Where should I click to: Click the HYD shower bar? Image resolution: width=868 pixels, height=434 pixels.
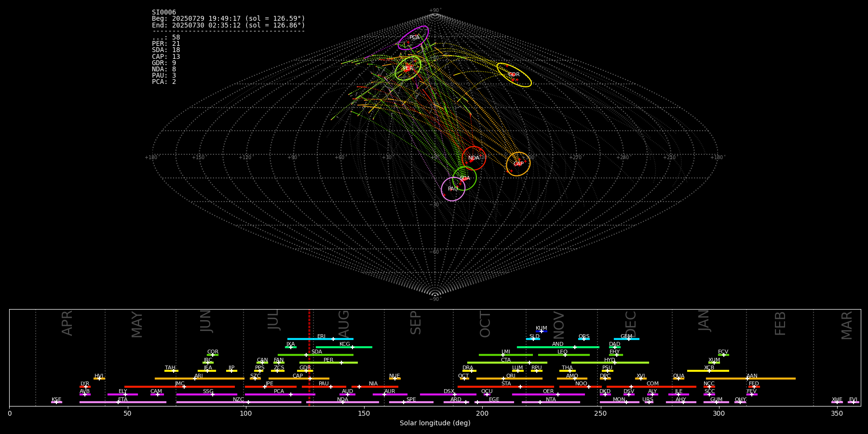coord(610,363)
